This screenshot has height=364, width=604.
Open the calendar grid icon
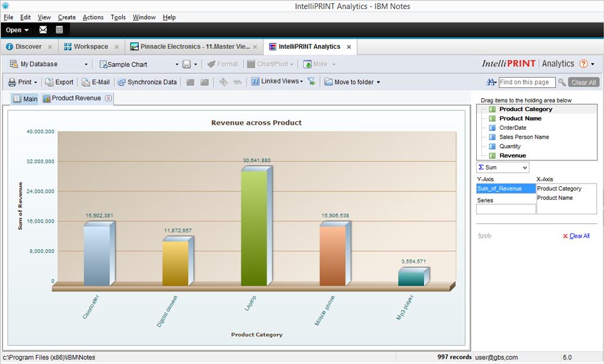coord(59,30)
